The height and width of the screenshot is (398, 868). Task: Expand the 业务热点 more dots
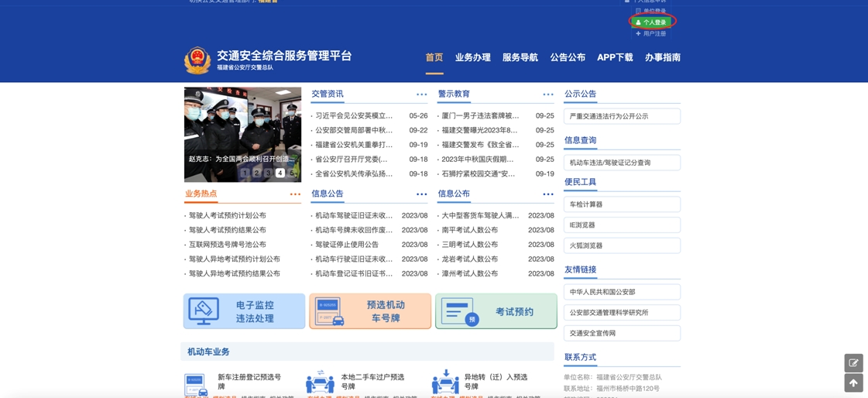pos(295,194)
